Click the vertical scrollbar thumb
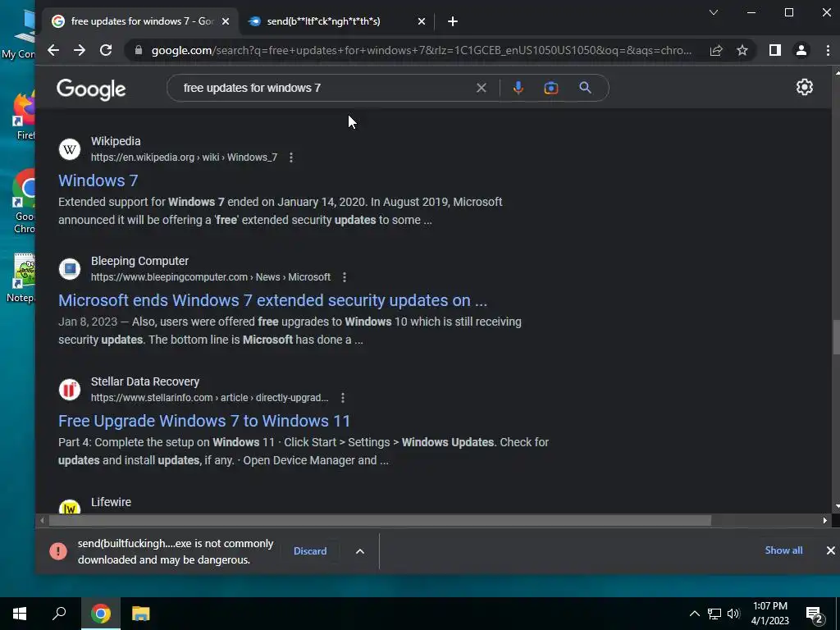 pos(836,337)
